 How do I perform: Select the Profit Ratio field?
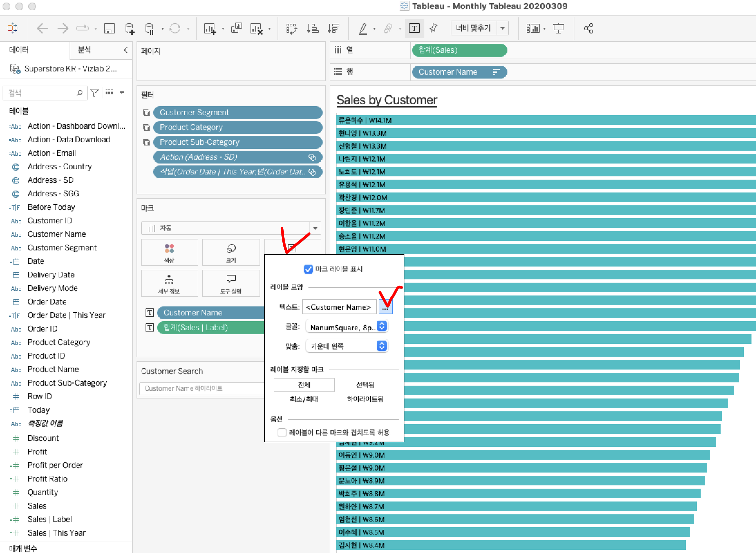pyautogui.click(x=48, y=479)
